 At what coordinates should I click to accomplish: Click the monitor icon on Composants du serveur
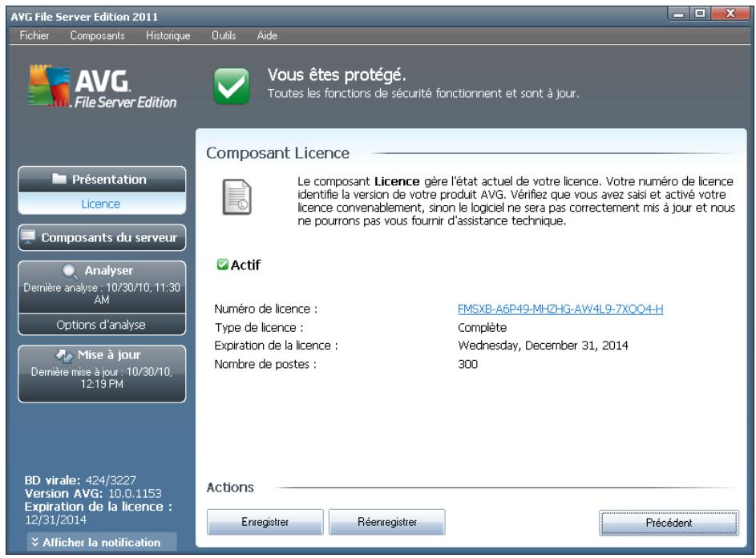28,237
